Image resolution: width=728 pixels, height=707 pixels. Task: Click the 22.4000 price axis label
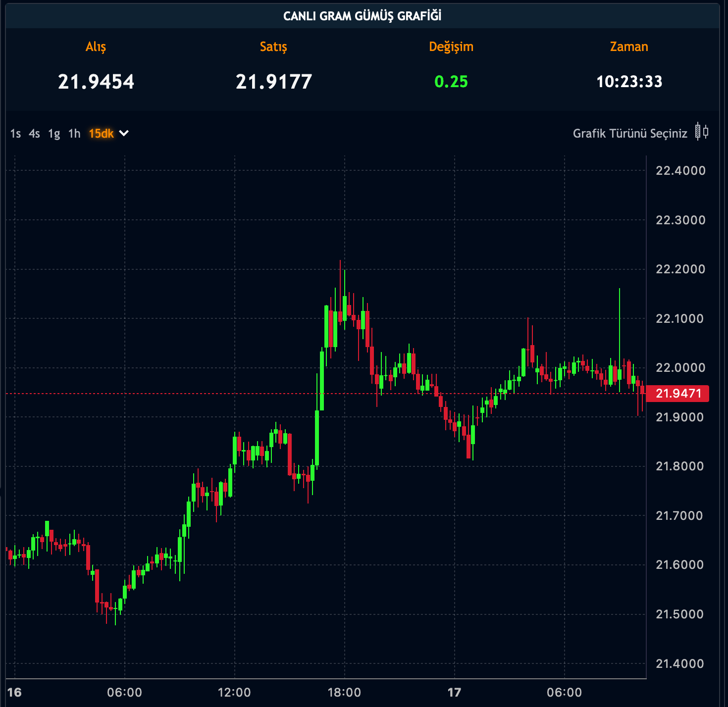point(680,171)
